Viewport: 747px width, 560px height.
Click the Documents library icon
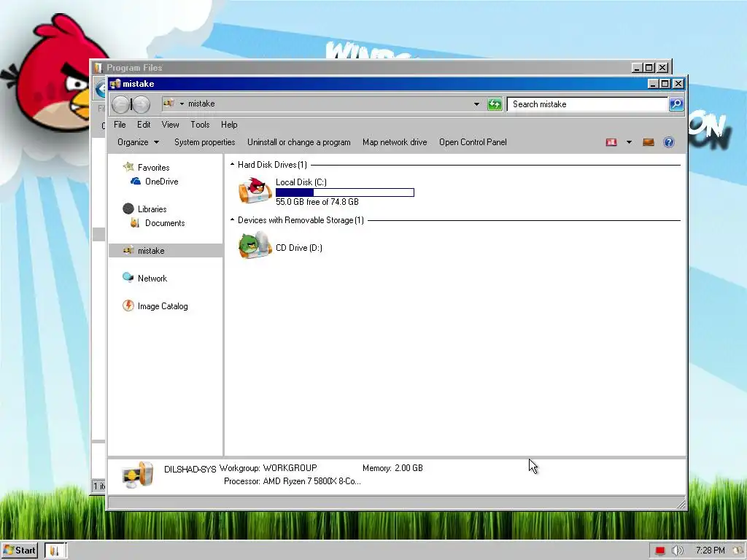point(135,222)
